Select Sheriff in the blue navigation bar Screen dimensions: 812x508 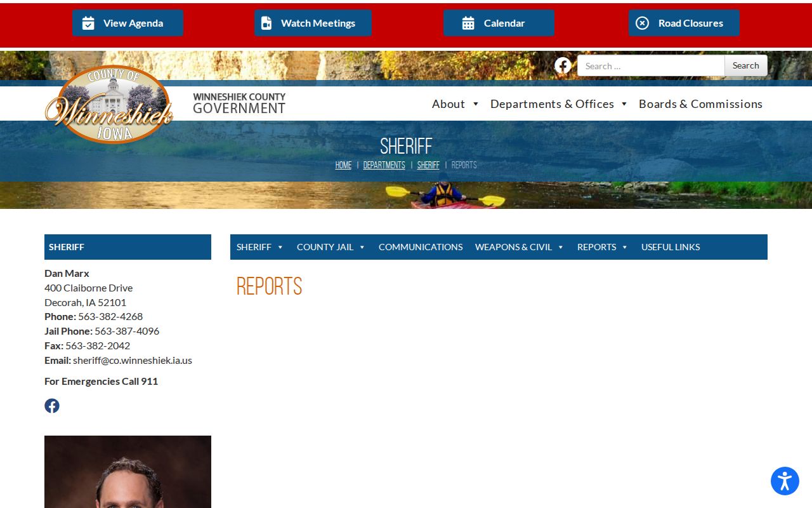coord(254,247)
